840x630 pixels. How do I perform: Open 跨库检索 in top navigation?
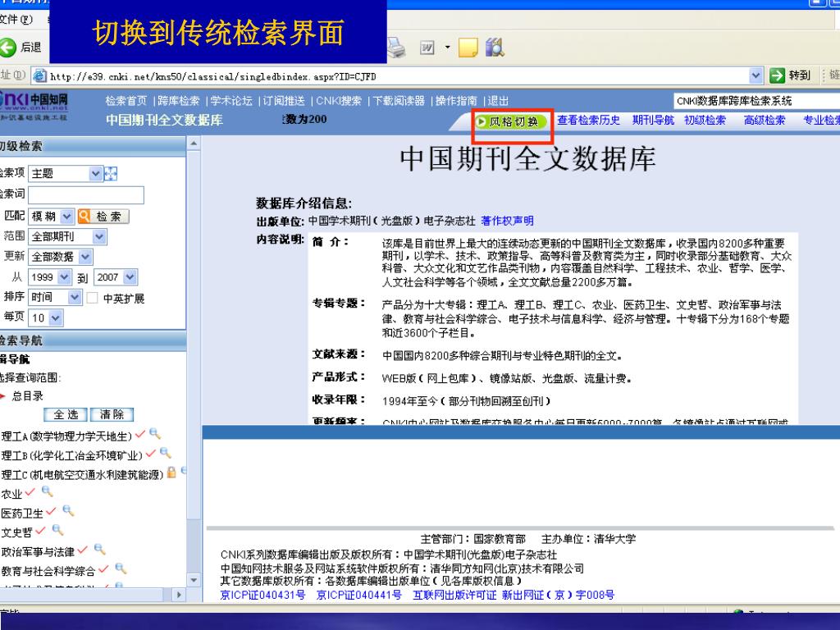point(178,101)
